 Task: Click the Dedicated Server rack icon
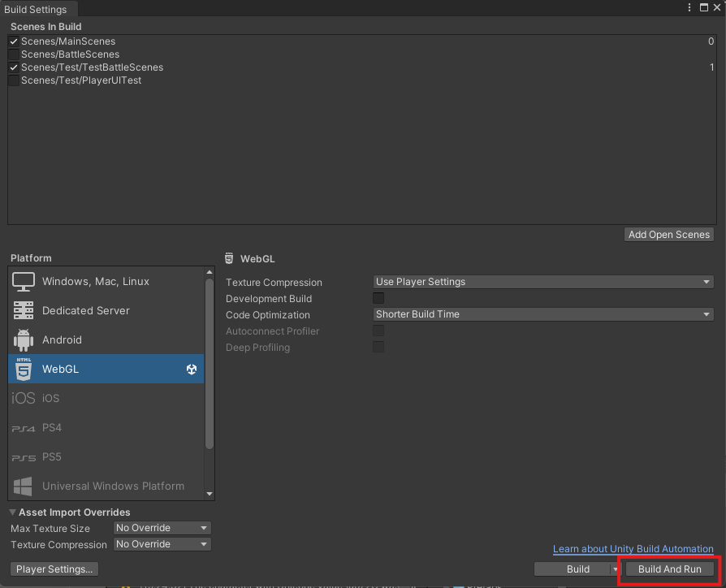[x=24, y=311]
